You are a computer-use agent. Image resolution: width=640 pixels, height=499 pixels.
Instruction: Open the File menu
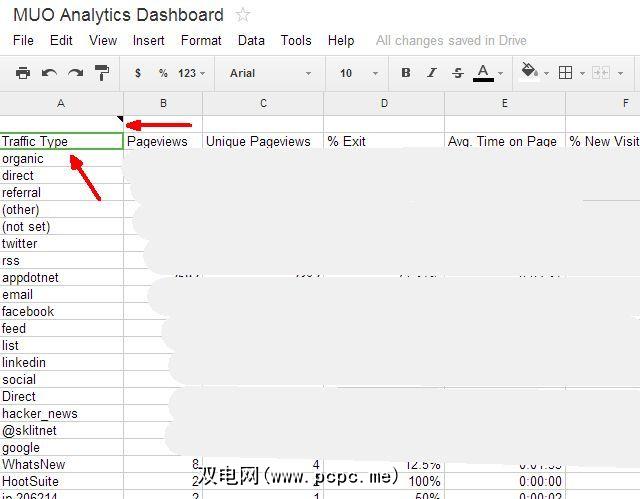click(x=23, y=40)
